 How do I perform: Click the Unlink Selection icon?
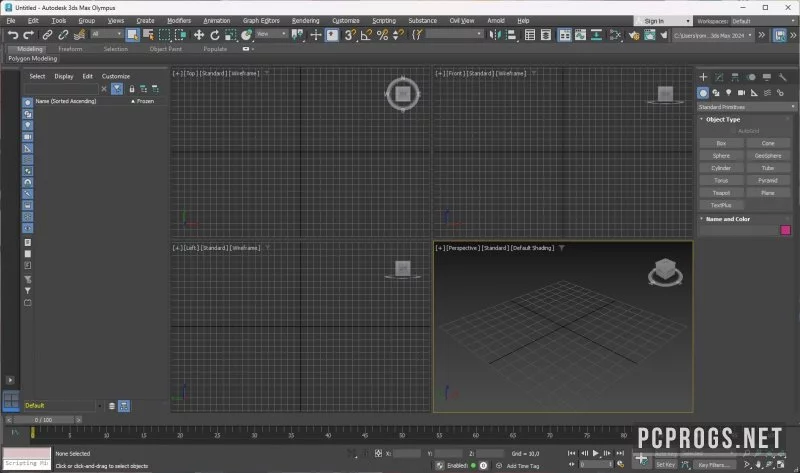click(63, 35)
